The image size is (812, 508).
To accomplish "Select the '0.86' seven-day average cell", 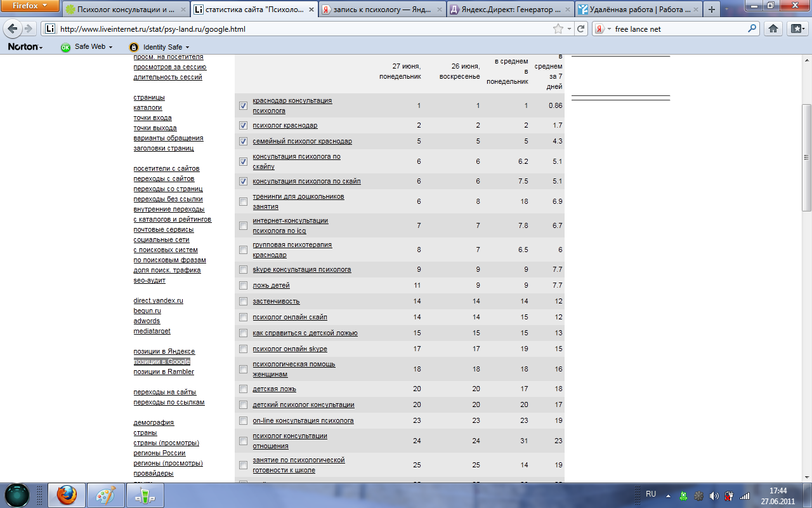I will pos(555,106).
